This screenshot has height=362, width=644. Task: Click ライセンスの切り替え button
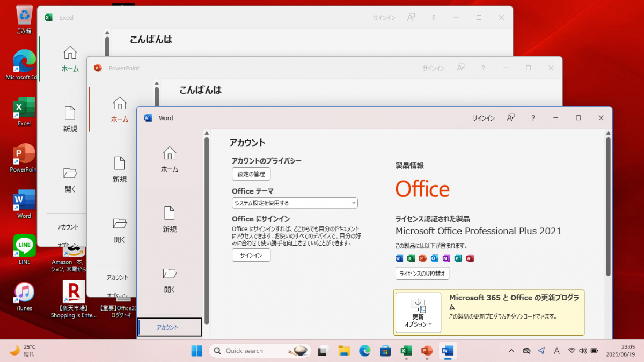point(422,274)
